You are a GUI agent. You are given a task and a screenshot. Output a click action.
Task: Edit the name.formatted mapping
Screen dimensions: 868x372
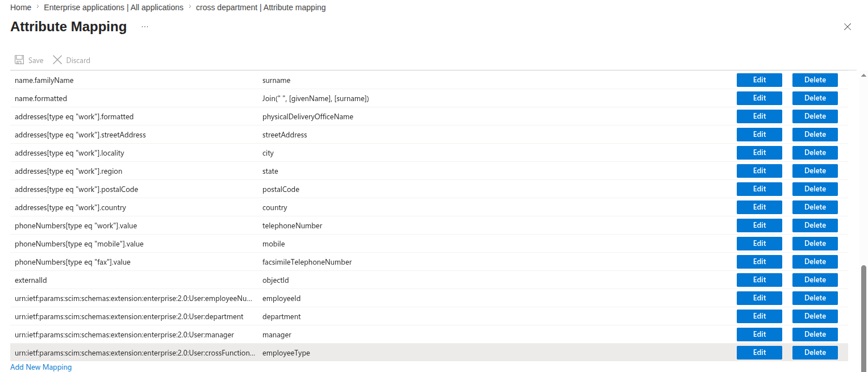pyautogui.click(x=759, y=98)
